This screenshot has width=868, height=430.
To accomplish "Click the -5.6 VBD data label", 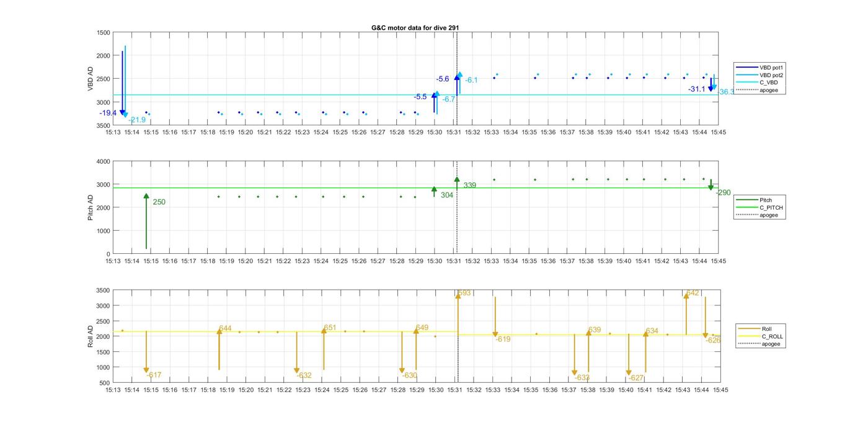I will [443, 79].
